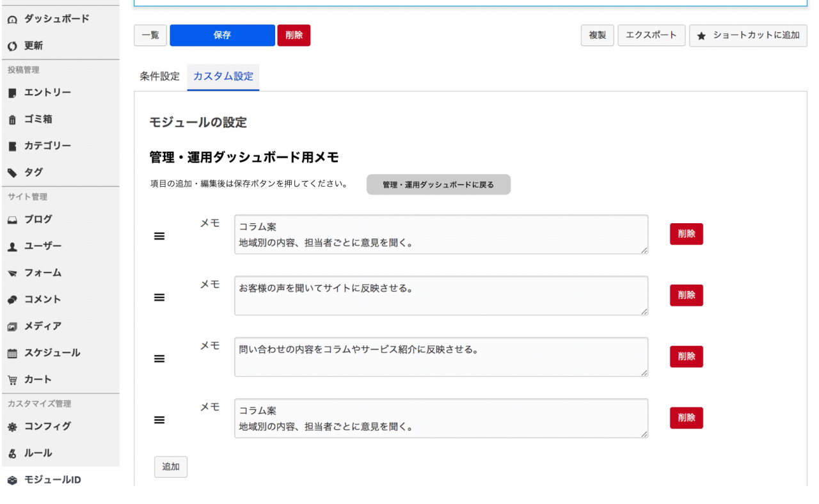
Task: Select the カスタム設定 tab
Action: tap(223, 76)
